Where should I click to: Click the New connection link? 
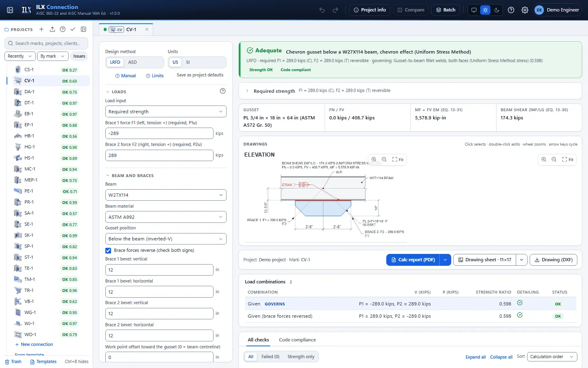point(34,344)
